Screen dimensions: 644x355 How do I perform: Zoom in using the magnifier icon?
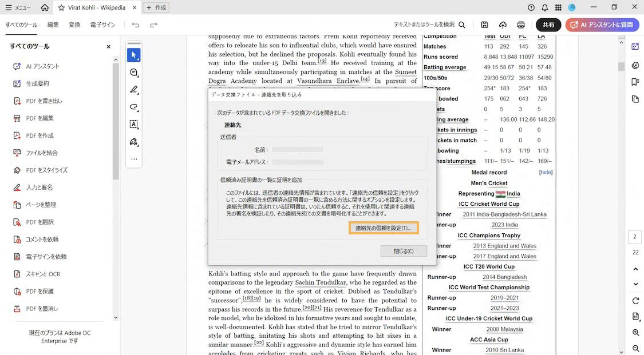634,333
